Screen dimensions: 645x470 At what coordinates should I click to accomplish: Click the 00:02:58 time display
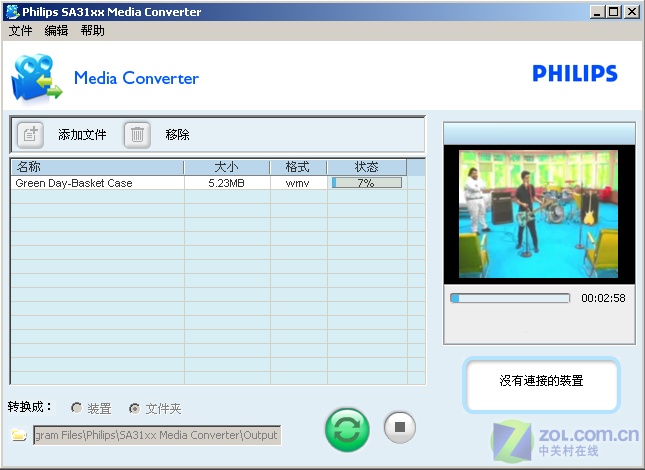point(603,298)
